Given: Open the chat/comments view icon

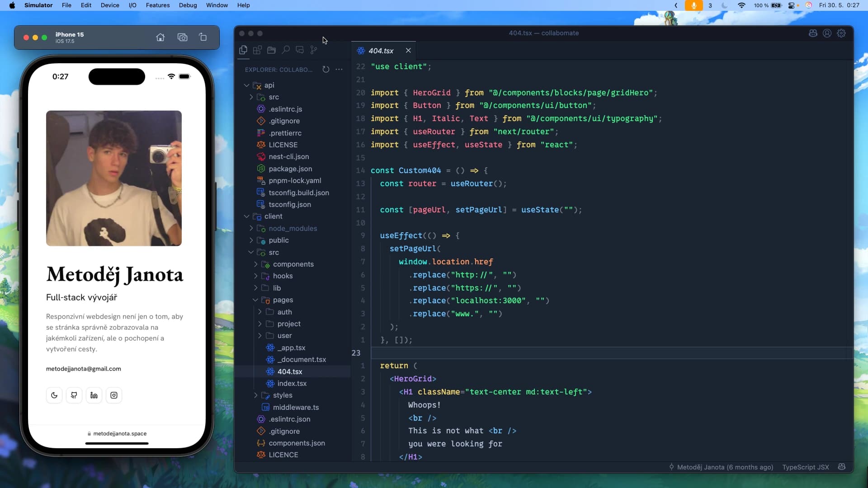Looking at the screenshot, I should 300,50.
